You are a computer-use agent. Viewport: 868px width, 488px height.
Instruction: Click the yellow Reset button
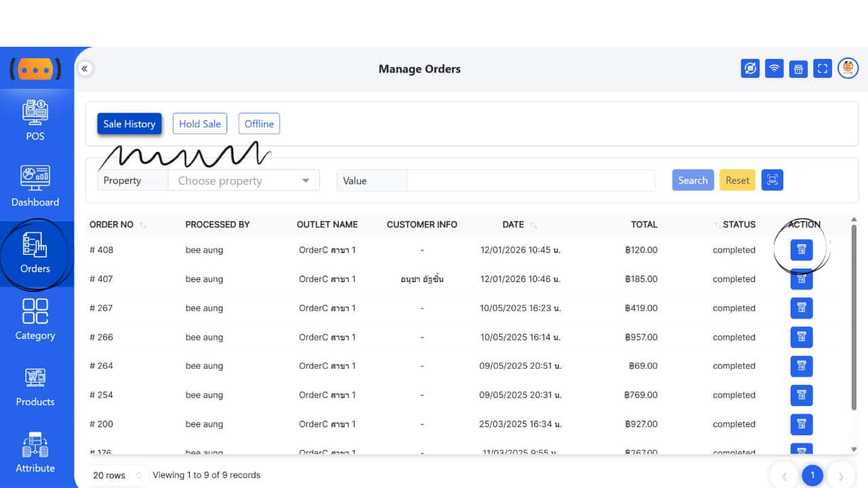737,180
